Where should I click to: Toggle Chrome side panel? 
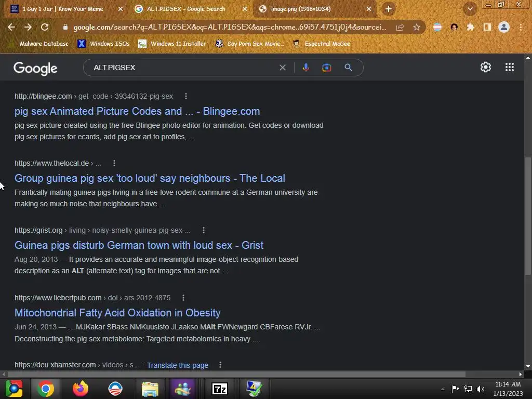[487, 27]
